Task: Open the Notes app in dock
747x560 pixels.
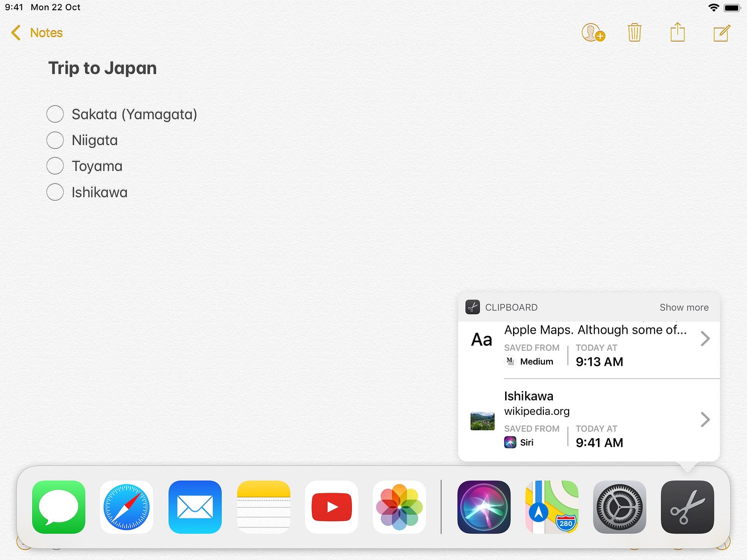Action: pos(264,507)
